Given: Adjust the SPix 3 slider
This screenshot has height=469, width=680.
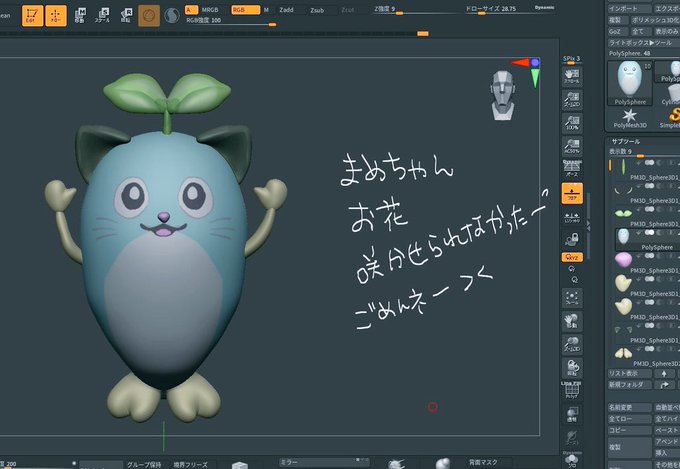Looking at the screenshot, I should [x=572, y=60].
